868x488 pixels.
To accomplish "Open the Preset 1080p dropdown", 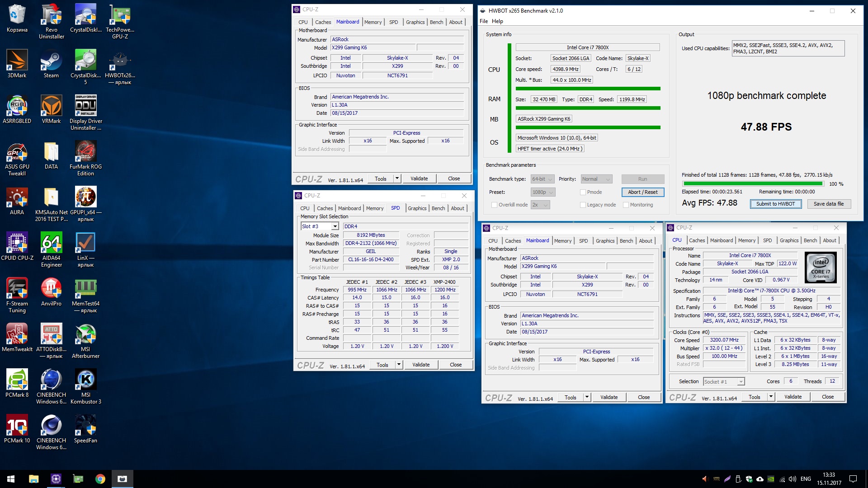I will click(542, 192).
